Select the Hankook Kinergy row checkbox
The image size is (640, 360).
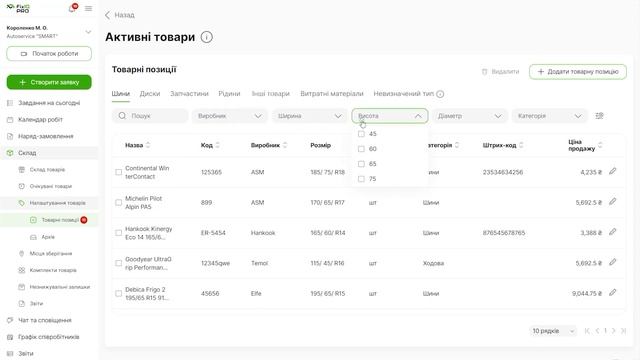coord(118,233)
